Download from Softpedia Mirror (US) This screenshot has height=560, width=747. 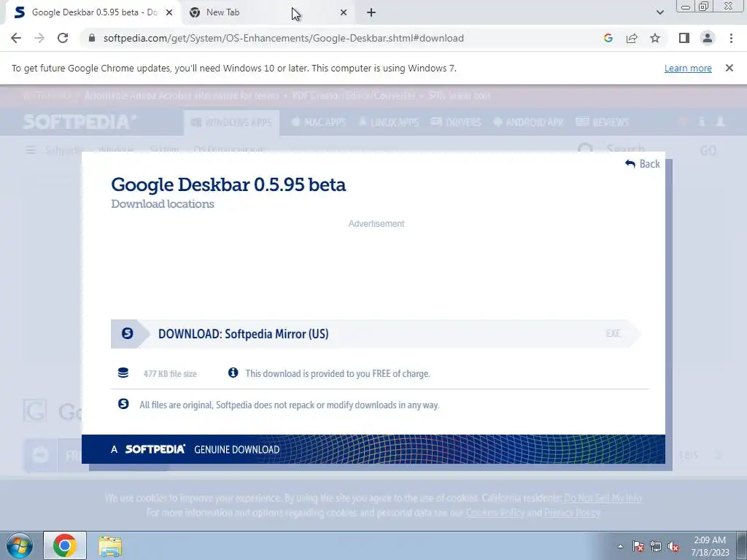coord(376,334)
